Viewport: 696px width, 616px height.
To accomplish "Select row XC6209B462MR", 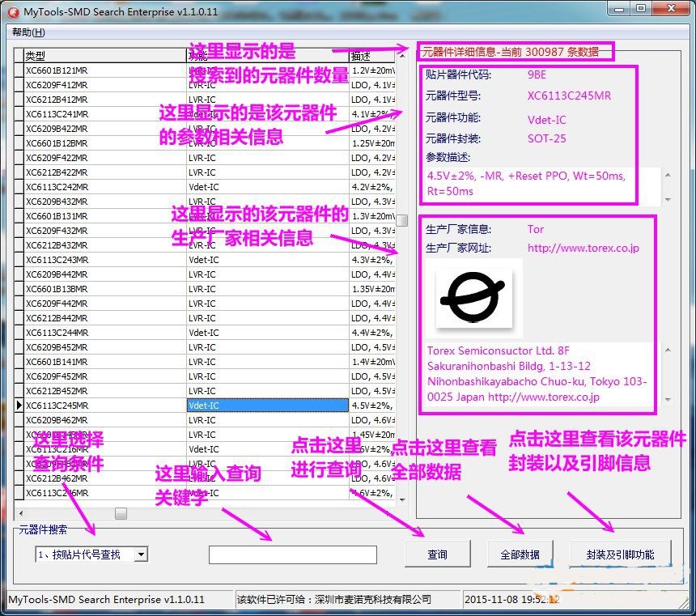I will coord(204,419).
